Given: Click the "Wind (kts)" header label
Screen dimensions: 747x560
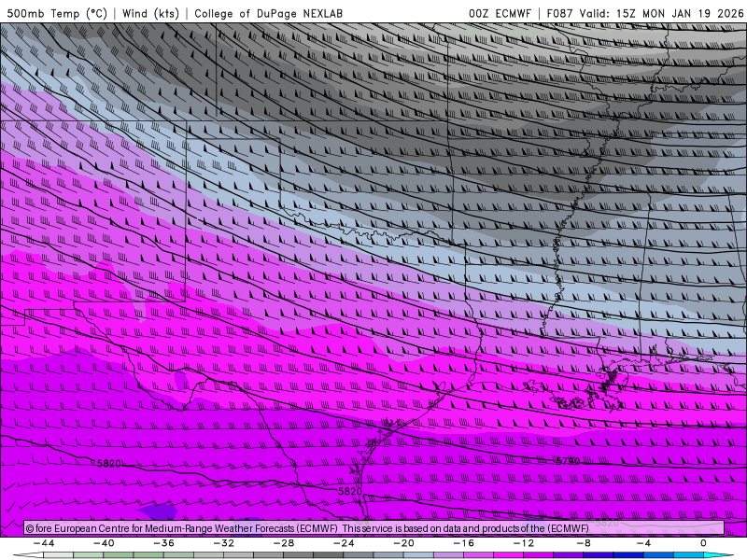Looking at the screenshot, I should click(x=150, y=13).
